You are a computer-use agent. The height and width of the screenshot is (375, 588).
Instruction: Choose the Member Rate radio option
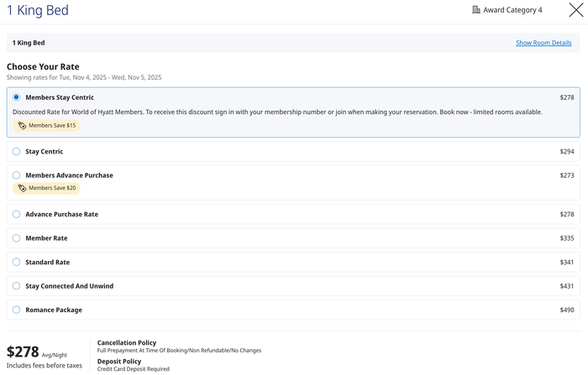16,238
